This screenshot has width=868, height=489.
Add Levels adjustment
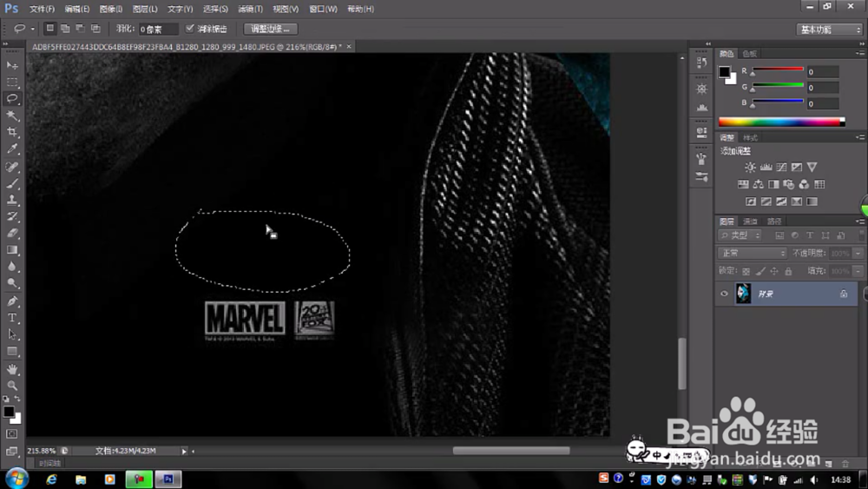coord(766,167)
